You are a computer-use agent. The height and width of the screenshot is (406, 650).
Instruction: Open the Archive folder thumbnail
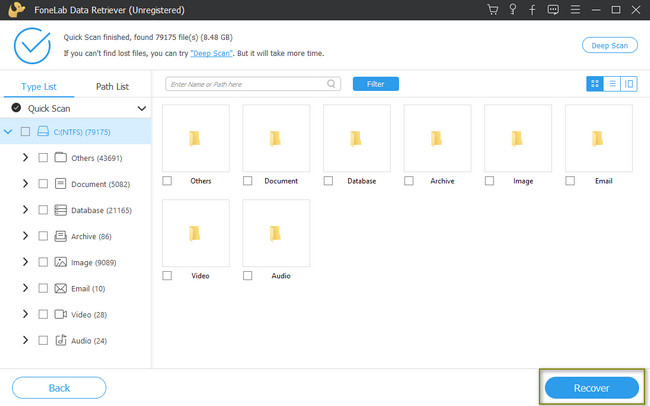pos(437,138)
